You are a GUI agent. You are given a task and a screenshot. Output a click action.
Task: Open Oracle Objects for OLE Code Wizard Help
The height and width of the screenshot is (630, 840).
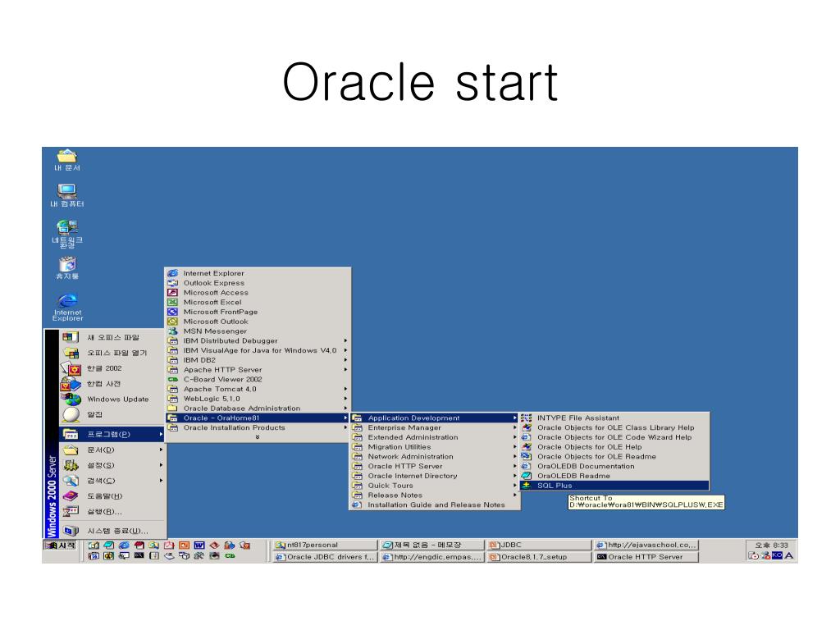(x=614, y=437)
